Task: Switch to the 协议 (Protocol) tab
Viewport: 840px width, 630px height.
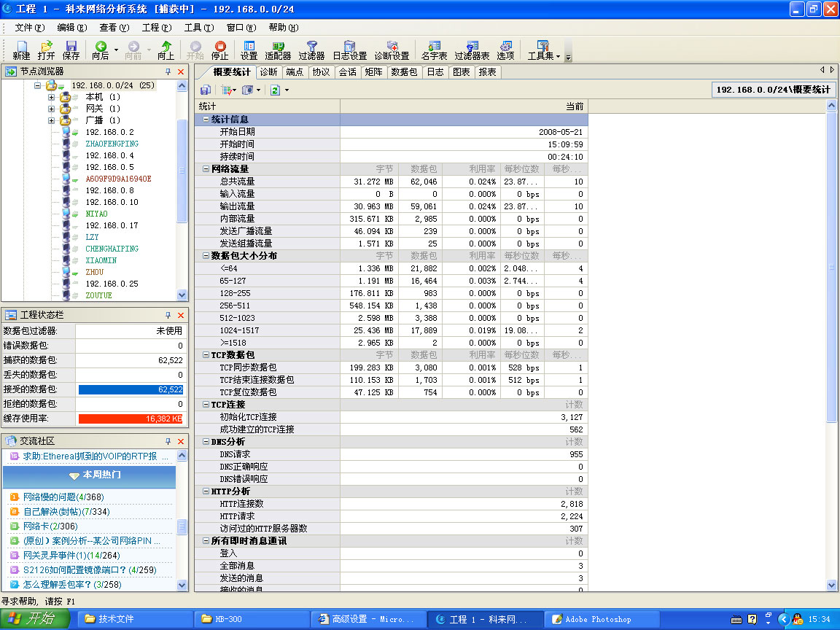Action: (321, 72)
